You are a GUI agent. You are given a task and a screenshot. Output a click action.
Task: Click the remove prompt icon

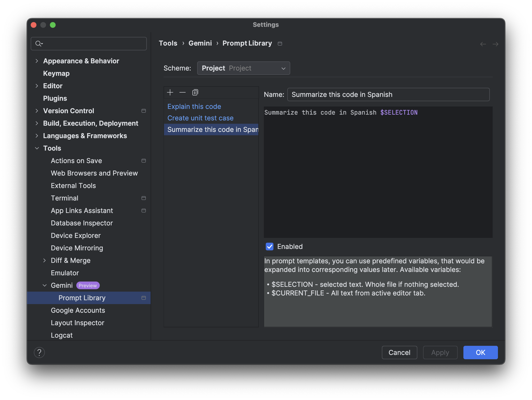click(x=182, y=92)
